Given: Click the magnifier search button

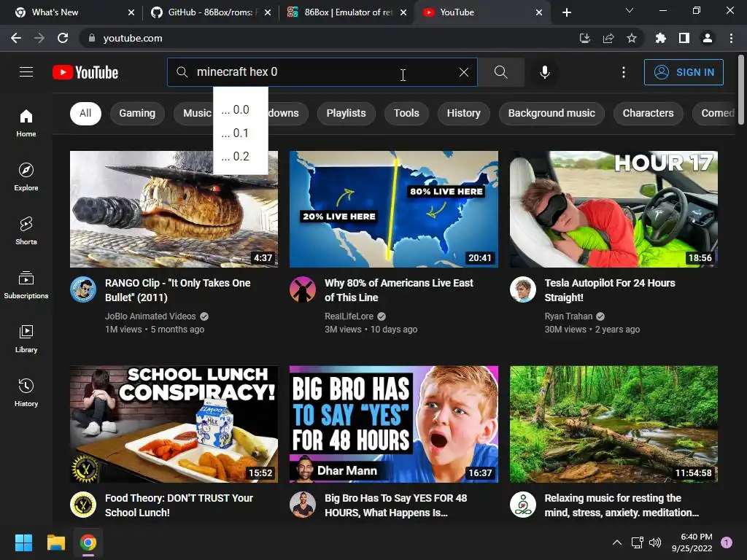Looking at the screenshot, I should (500, 72).
